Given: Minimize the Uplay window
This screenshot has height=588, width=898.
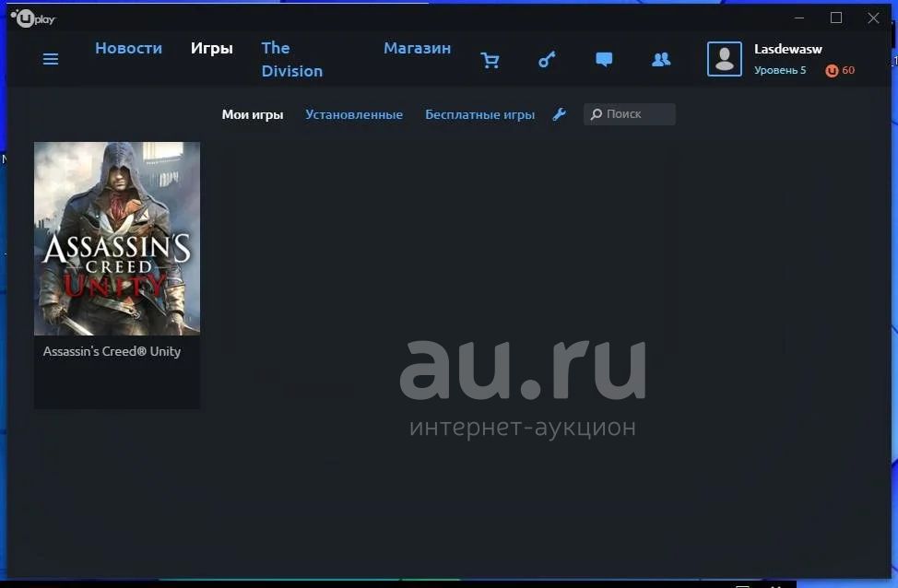Looking at the screenshot, I should point(799,18).
